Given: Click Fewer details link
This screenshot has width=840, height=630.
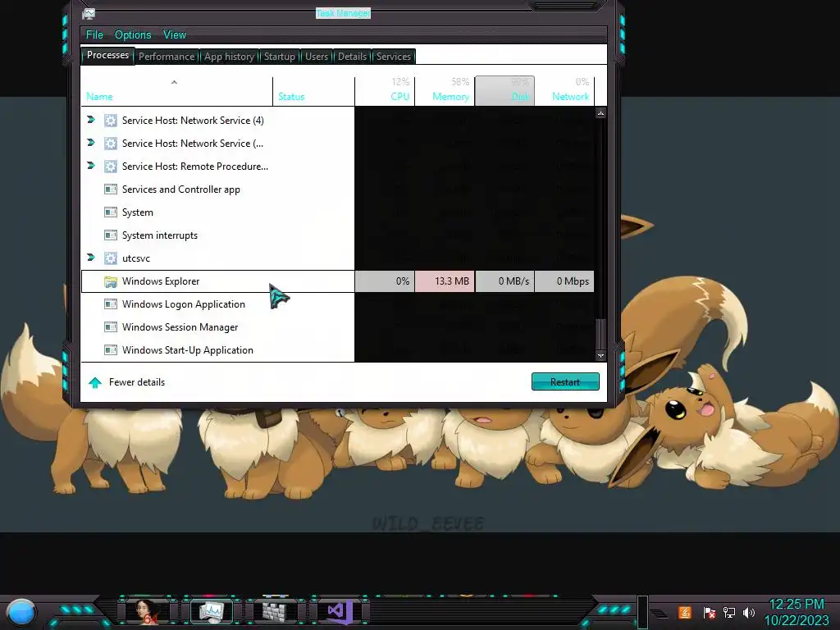Looking at the screenshot, I should [x=137, y=382].
